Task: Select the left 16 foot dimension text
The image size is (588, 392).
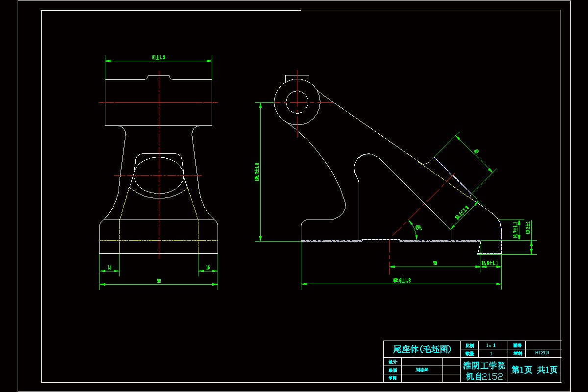Action: coord(109,268)
